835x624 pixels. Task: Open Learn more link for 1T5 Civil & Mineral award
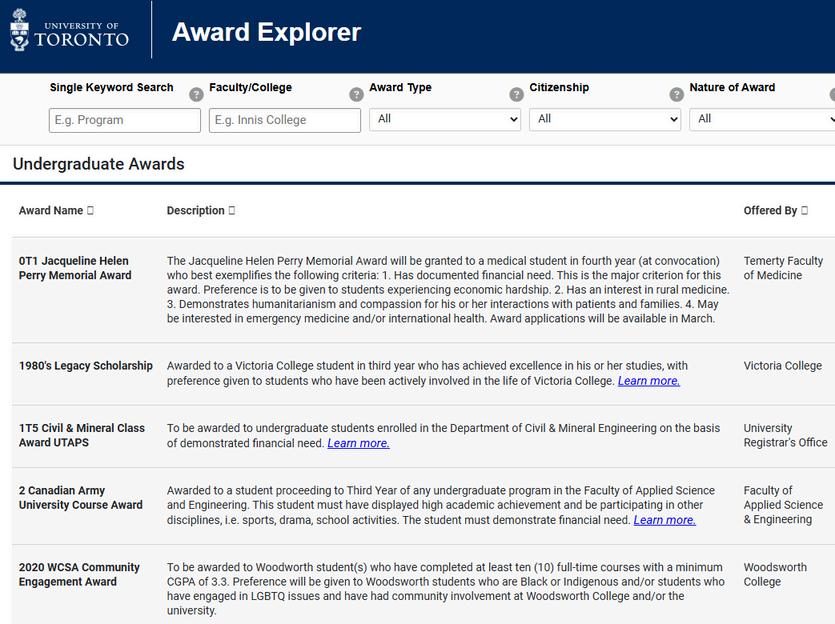pyautogui.click(x=358, y=443)
